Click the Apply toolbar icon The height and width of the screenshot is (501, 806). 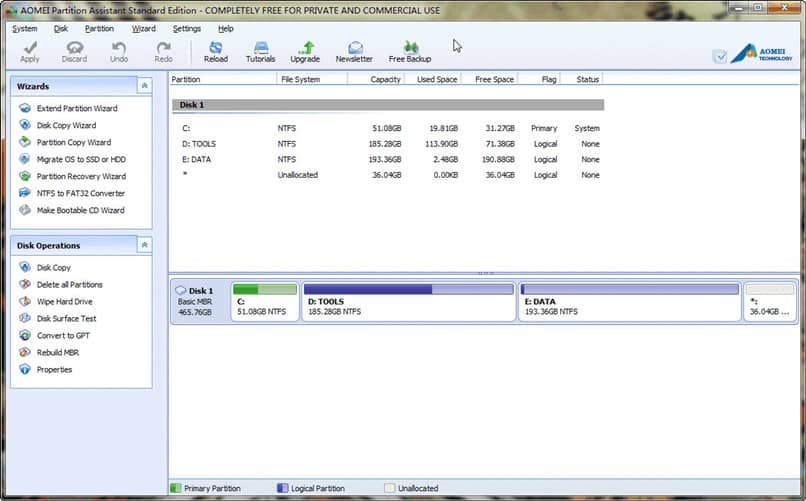pyautogui.click(x=30, y=51)
